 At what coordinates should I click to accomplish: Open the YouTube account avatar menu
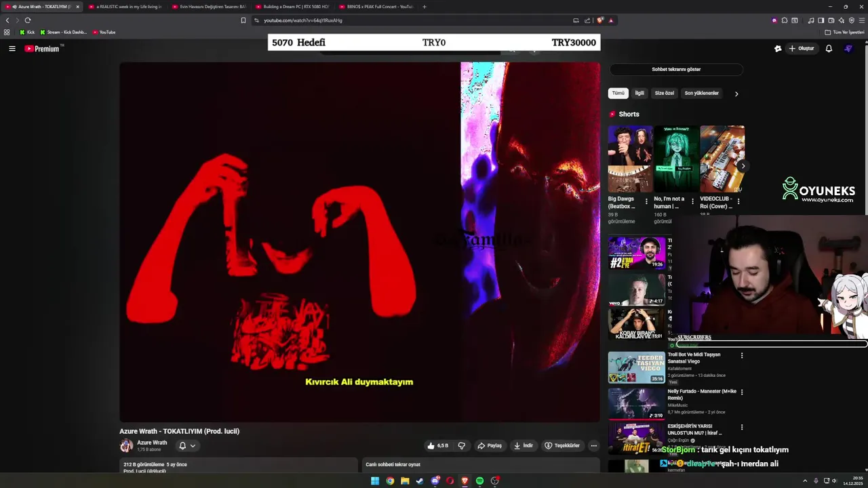coord(848,49)
